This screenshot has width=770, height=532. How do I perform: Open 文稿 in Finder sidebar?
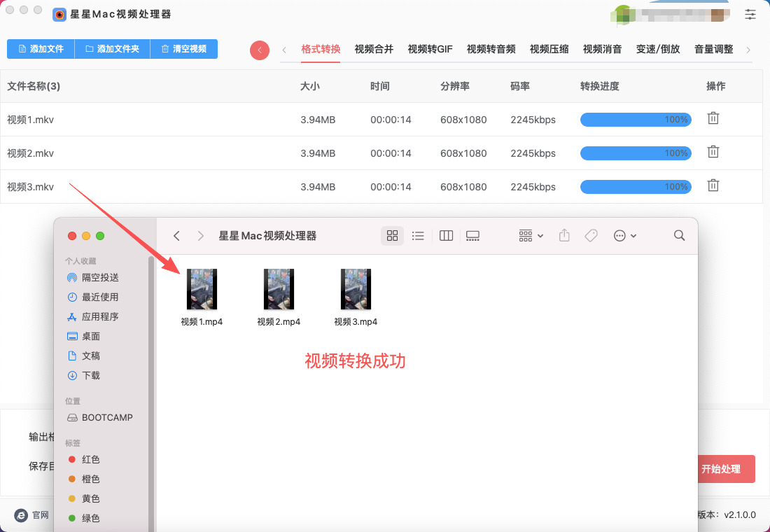83,356
